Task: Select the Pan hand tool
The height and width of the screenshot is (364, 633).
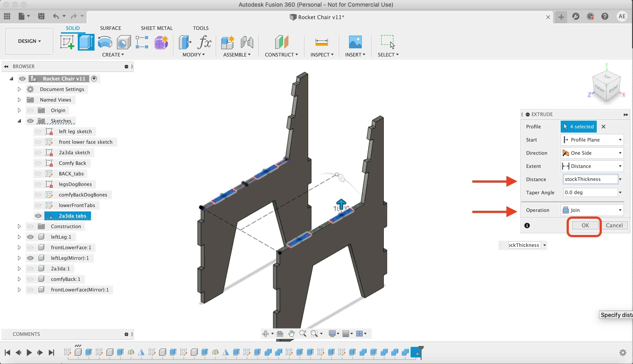Action: (291, 333)
